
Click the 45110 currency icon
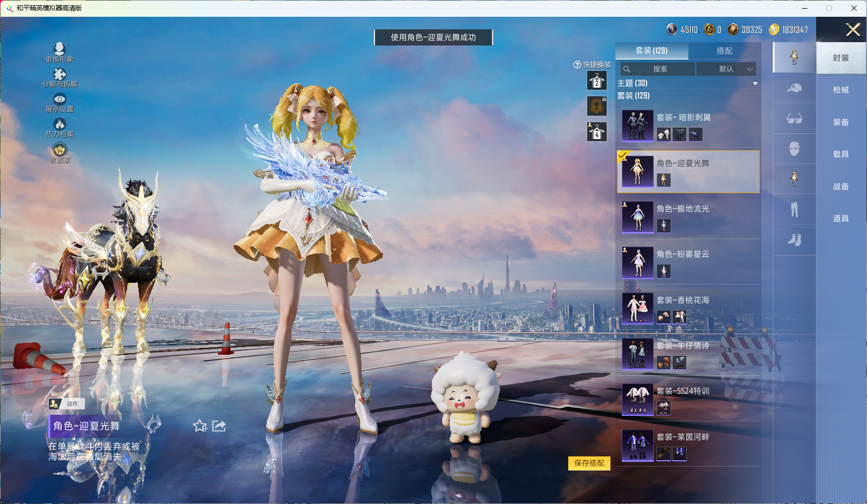click(x=672, y=29)
